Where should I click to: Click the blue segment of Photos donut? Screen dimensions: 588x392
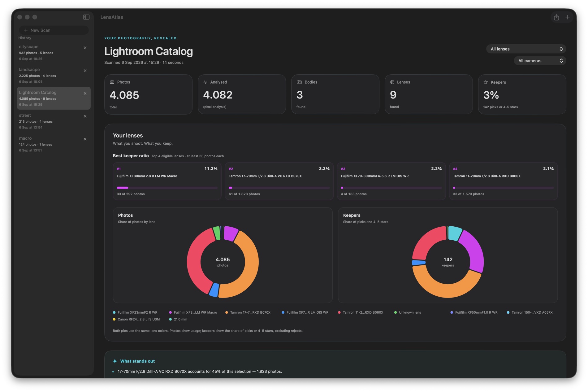214,290
